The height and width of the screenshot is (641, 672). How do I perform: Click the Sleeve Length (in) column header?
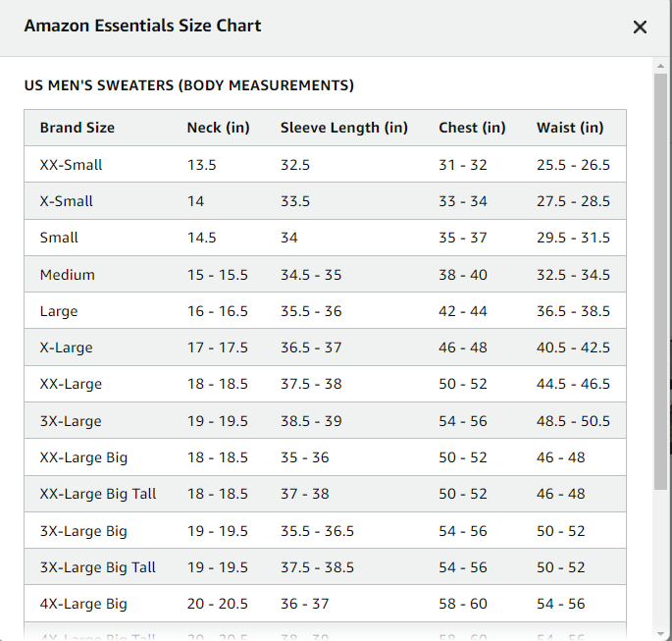343,128
